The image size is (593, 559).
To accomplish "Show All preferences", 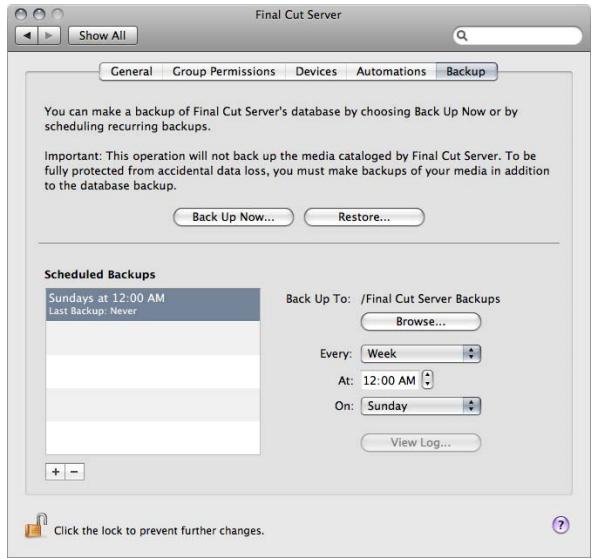I will [102, 36].
